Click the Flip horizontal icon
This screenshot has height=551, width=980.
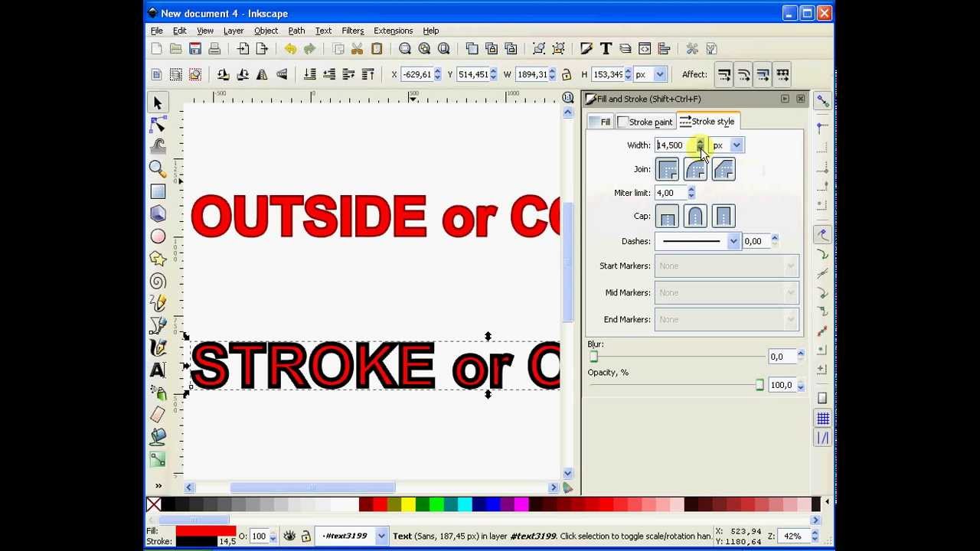pyautogui.click(x=262, y=74)
